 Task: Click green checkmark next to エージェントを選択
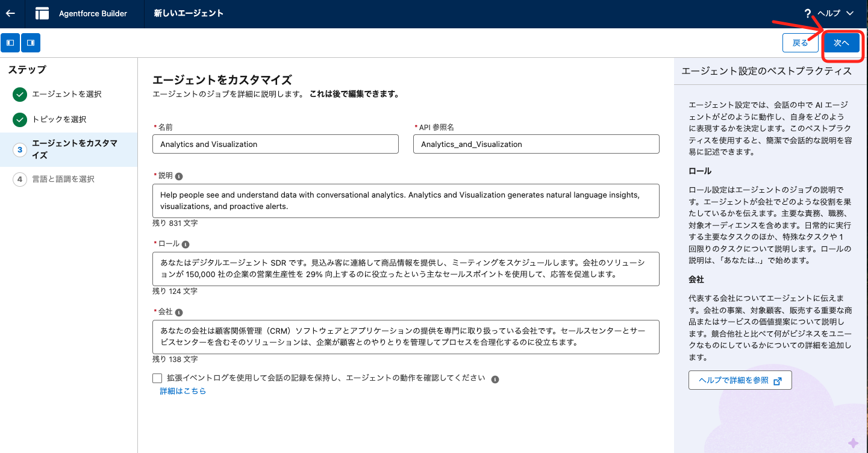coord(20,94)
